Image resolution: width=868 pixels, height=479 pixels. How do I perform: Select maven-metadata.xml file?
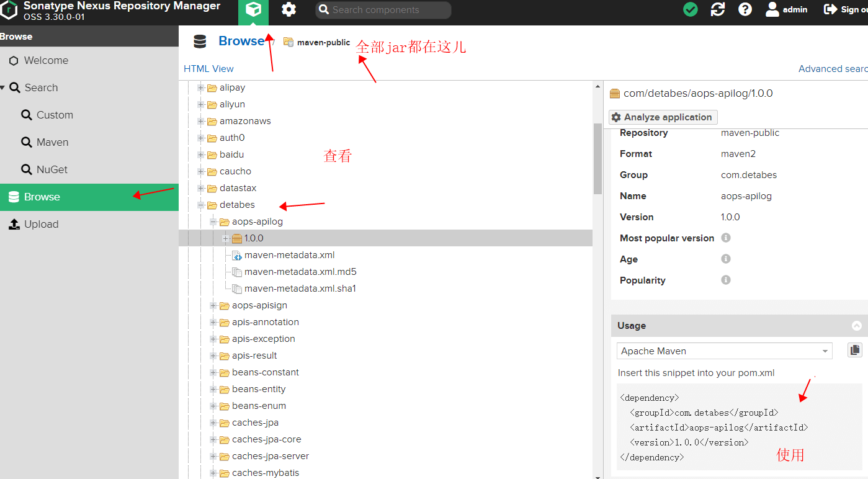pos(289,255)
